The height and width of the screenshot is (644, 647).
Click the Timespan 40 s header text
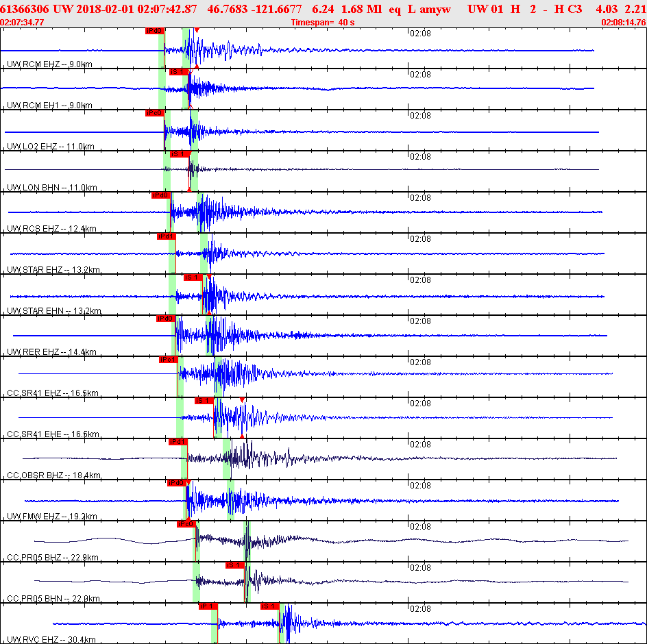(323, 23)
